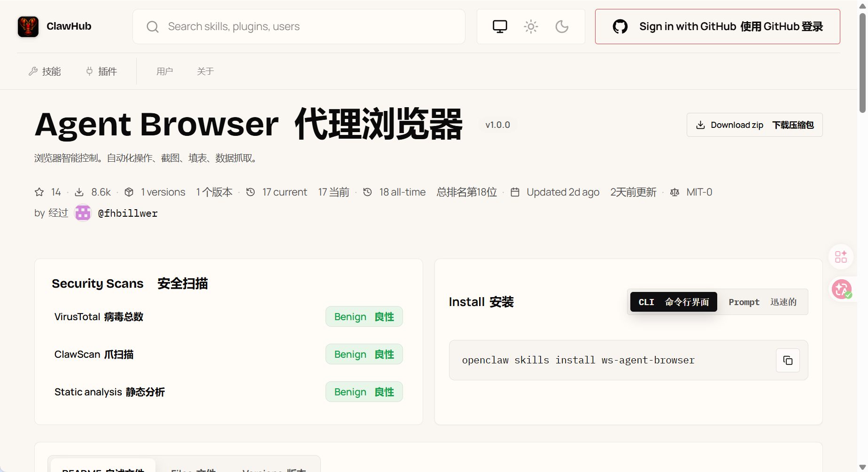Click the Static analysis Benign badge

click(x=364, y=392)
